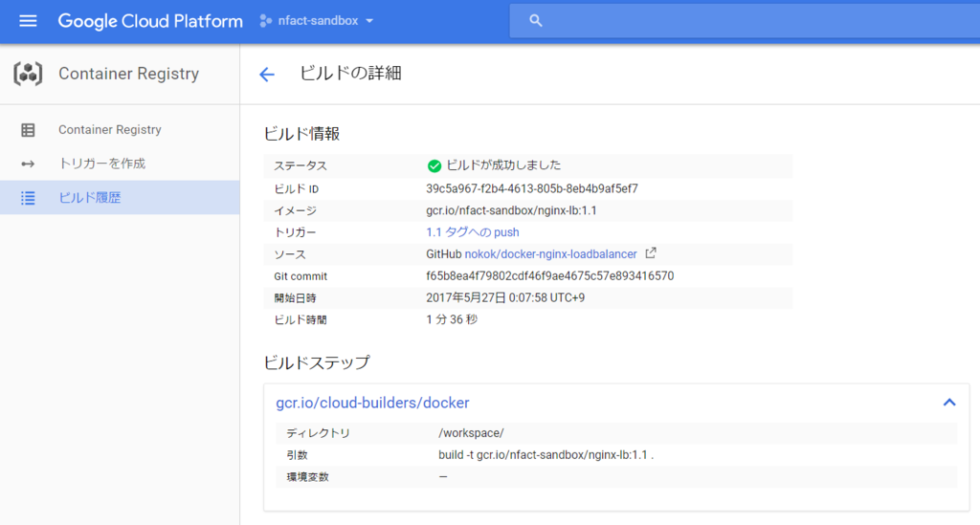Click the green success check icon
980x525 pixels.
click(434, 166)
